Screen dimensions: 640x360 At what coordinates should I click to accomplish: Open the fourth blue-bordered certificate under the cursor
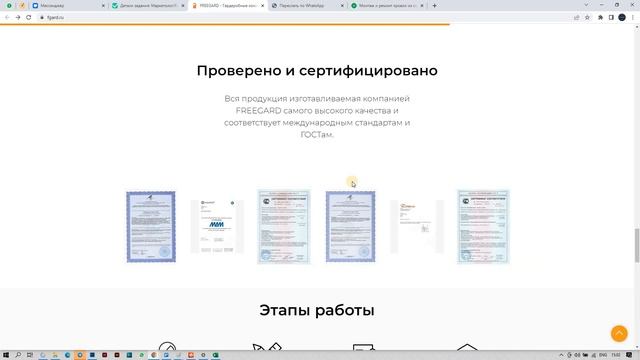pos(350,227)
